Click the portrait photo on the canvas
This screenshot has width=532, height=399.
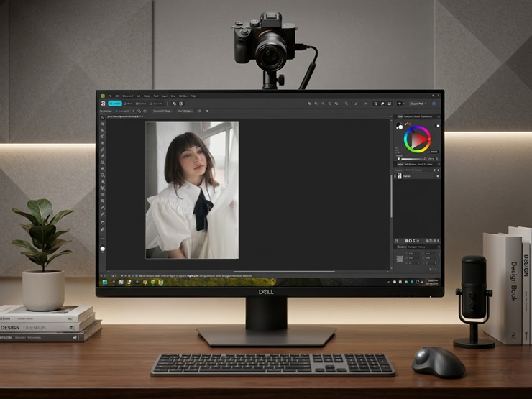(192, 191)
